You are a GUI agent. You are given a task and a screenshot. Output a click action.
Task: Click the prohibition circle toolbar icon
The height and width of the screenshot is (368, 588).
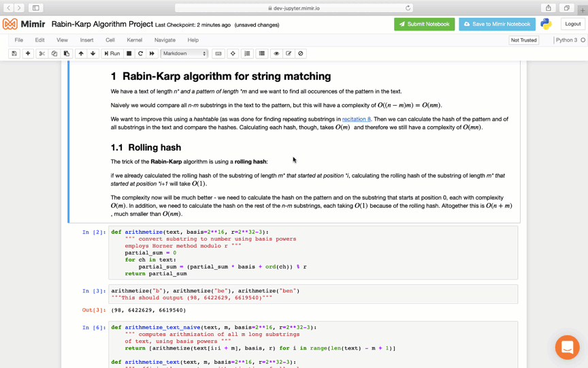tap(300, 53)
